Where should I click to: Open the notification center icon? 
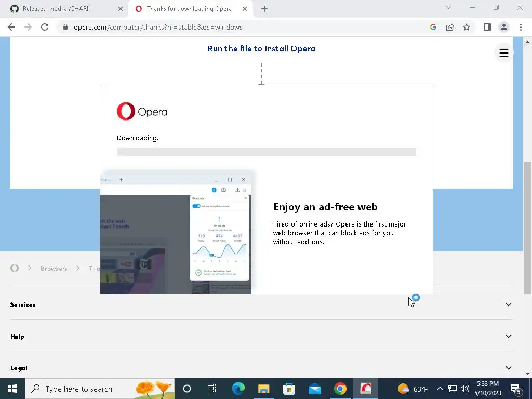pyautogui.click(x=516, y=389)
